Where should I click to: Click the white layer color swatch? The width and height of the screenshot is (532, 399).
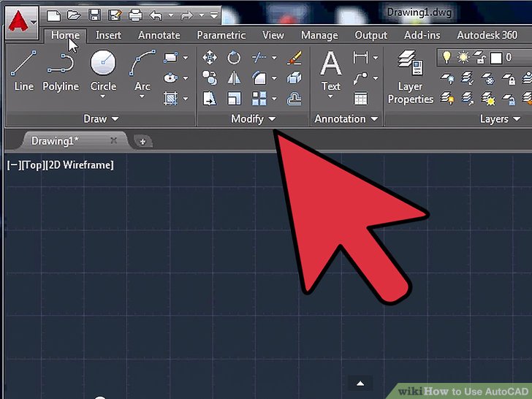click(495, 57)
